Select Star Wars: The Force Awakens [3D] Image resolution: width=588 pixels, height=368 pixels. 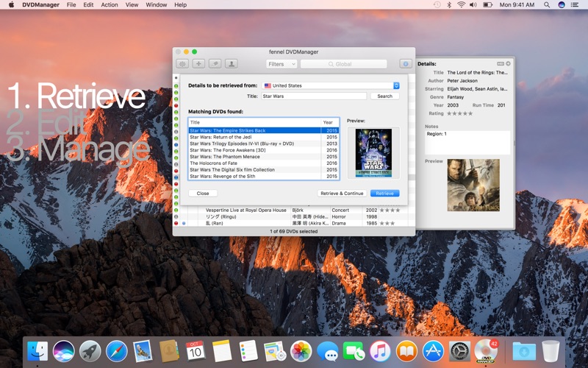click(x=264, y=150)
